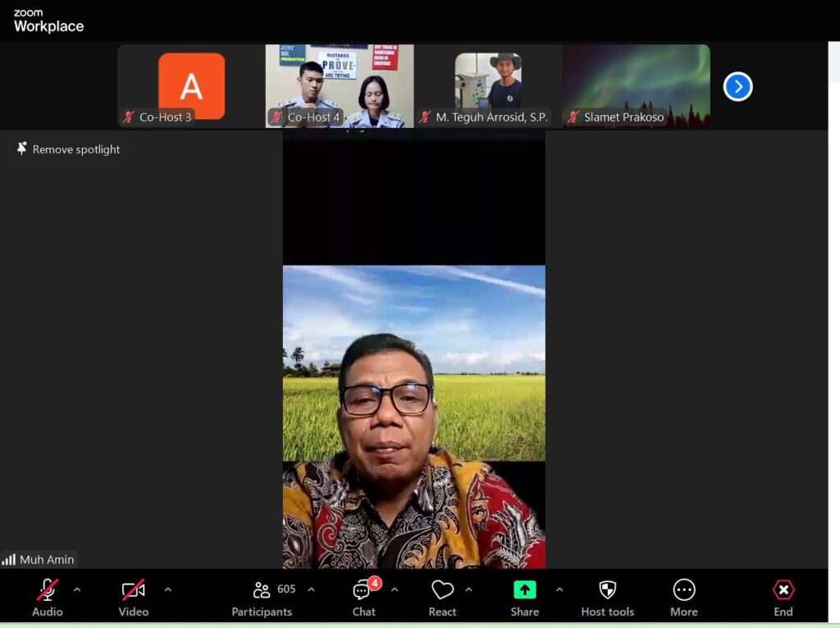
Task: Click Remove spotlight
Action: pyautogui.click(x=69, y=149)
